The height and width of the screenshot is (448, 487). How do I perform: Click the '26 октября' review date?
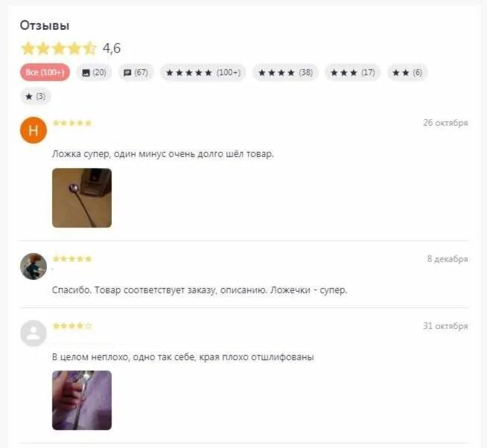[445, 123]
